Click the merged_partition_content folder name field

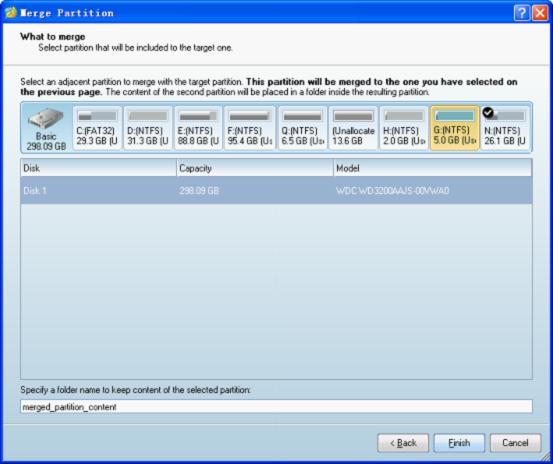point(276,407)
